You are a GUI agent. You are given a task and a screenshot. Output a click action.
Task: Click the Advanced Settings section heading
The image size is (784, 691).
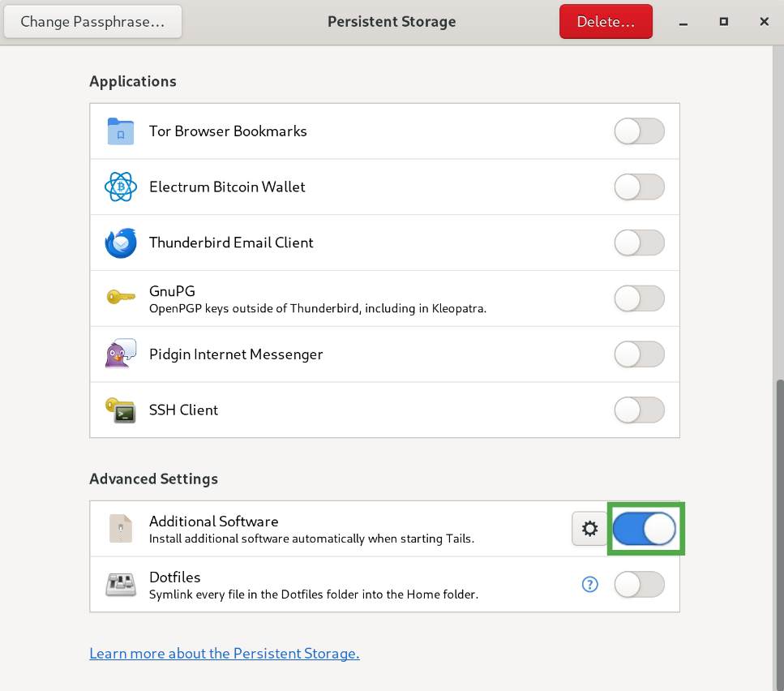click(x=153, y=479)
